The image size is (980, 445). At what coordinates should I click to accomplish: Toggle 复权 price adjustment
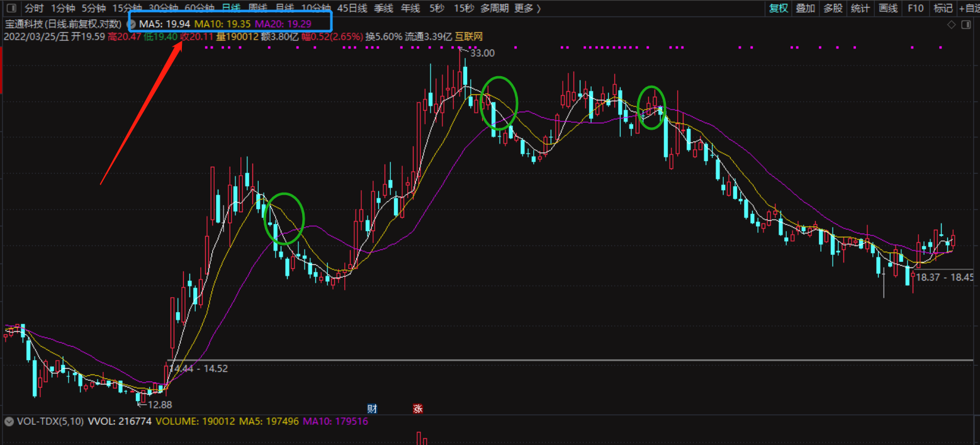click(x=779, y=8)
